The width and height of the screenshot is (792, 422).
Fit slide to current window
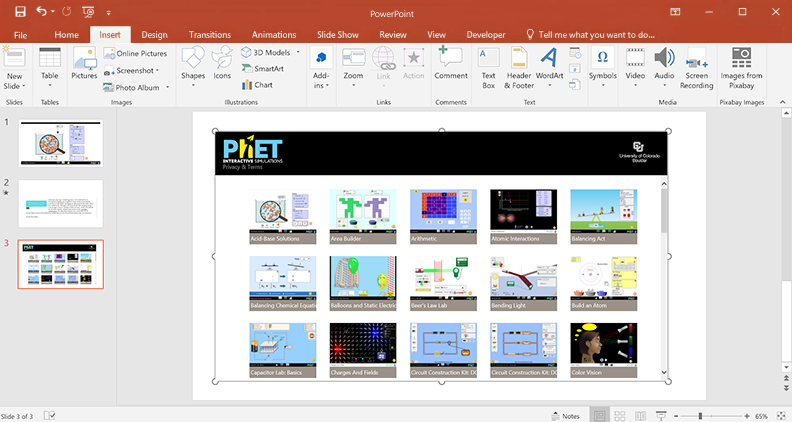tap(781, 416)
